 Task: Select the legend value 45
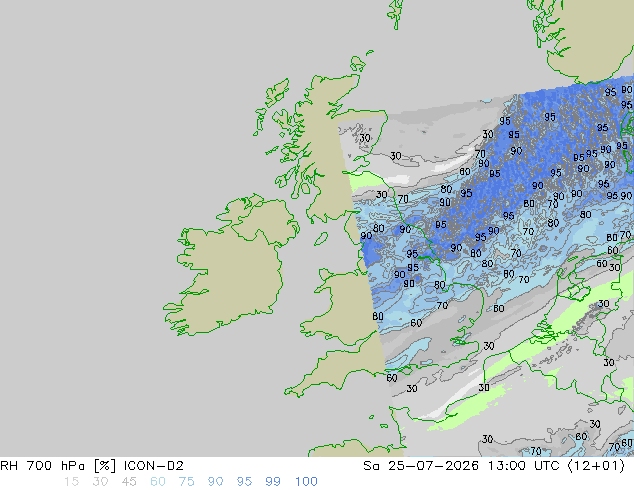(129, 482)
